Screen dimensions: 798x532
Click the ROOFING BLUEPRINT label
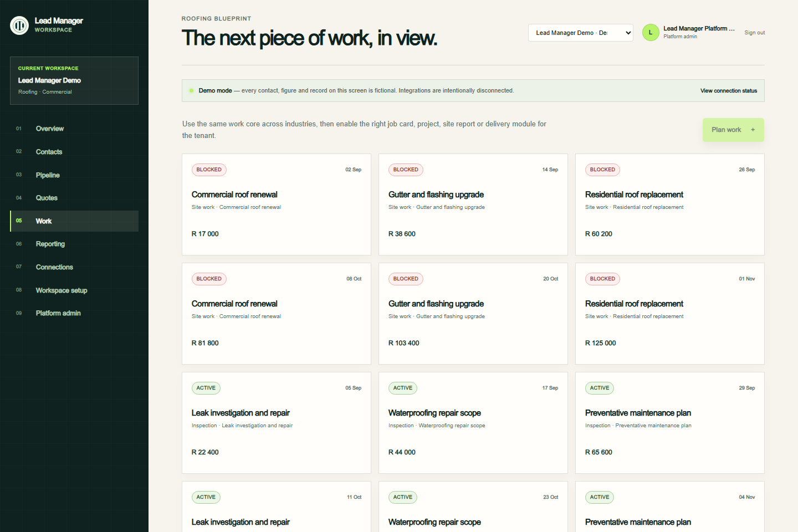[x=216, y=19]
